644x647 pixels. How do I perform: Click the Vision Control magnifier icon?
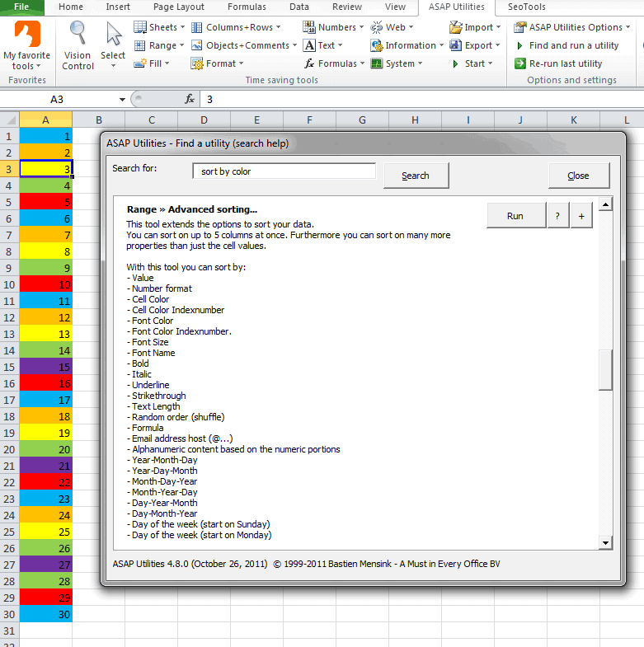coord(78,33)
